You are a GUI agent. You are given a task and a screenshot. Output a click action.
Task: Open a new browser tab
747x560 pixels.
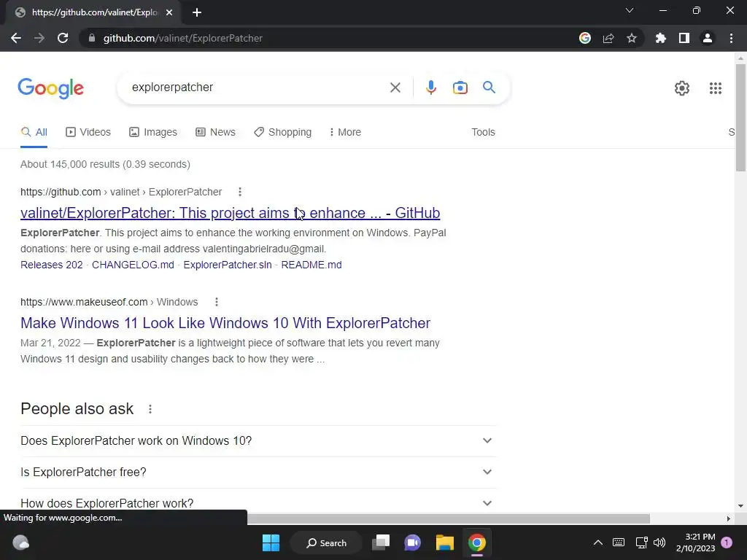197,12
